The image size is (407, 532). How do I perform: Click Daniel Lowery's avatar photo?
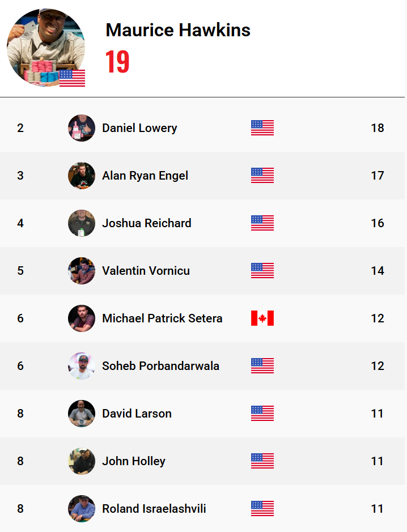pyautogui.click(x=82, y=128)
